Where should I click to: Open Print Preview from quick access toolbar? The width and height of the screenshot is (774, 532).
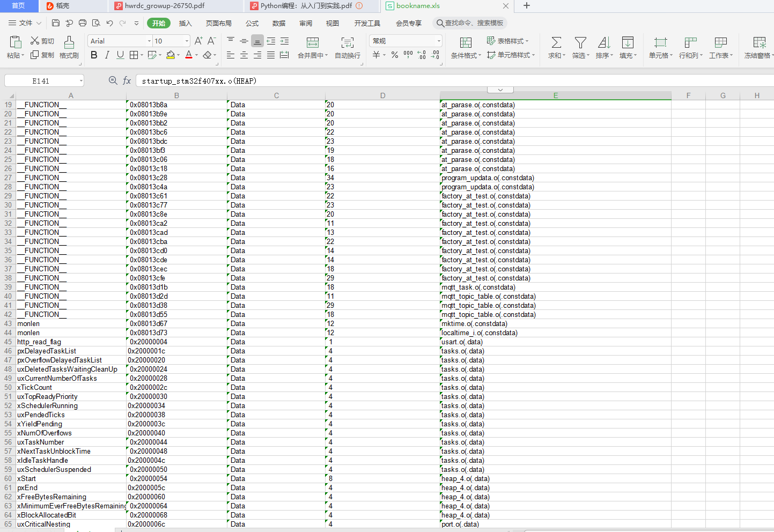click(96, 23)
